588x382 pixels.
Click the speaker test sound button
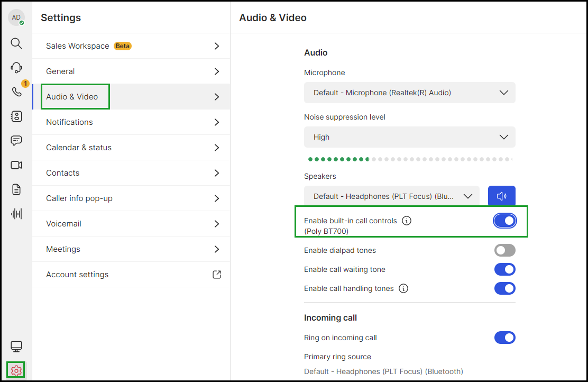tap(501, 196)
